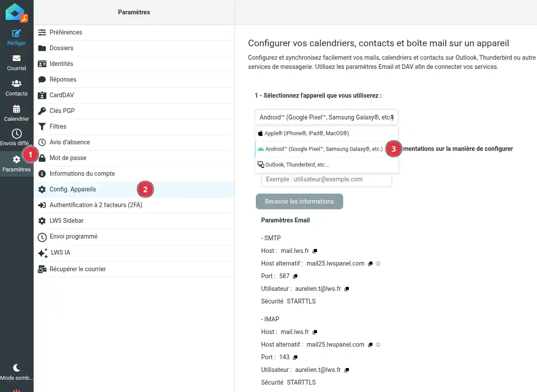
Task: Open CardDAV settings
Action: pyautogui.click(x=134, y=95)
